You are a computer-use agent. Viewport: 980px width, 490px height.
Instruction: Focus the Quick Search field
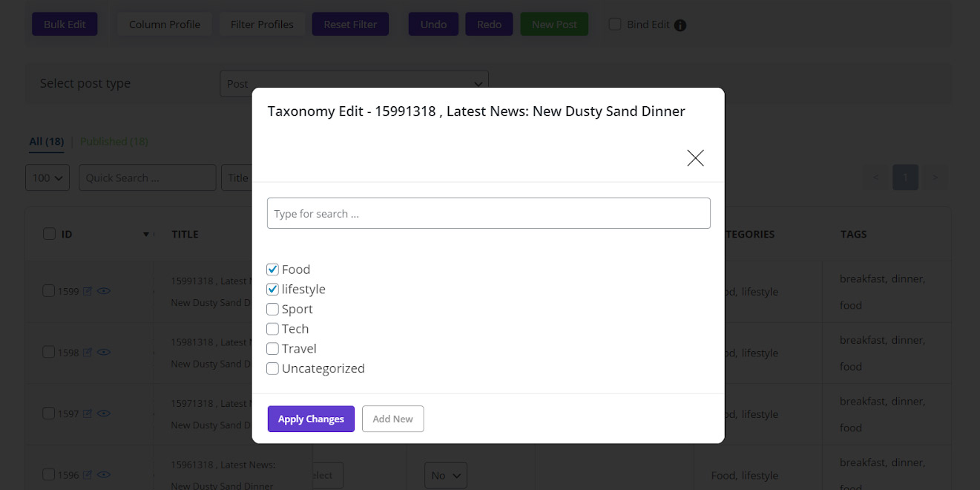(x=148, y=177)
